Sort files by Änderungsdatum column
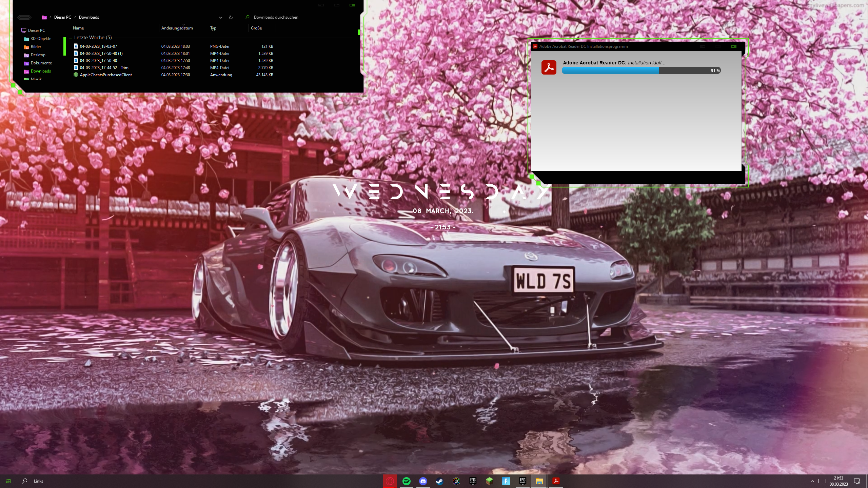The height and width of the screenshot is (488, 868). coord(177,28)
